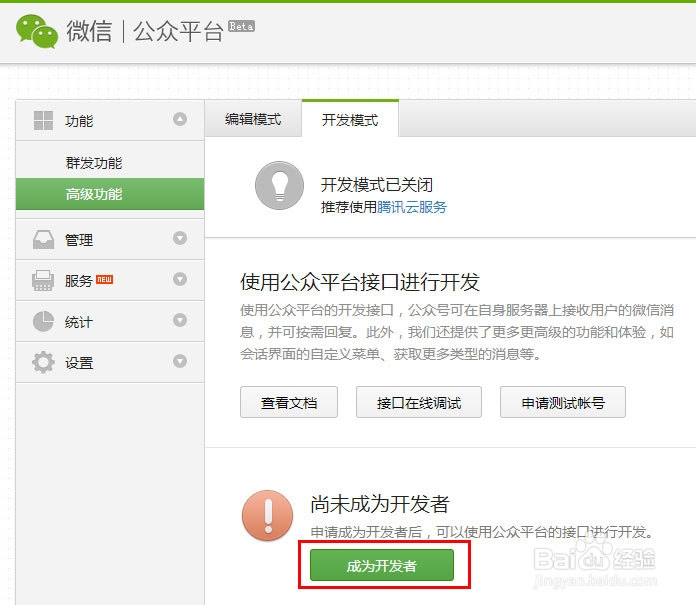Click the 查看文档 button
The height and width of the screenshot is (605, 696).
point(289,403)
